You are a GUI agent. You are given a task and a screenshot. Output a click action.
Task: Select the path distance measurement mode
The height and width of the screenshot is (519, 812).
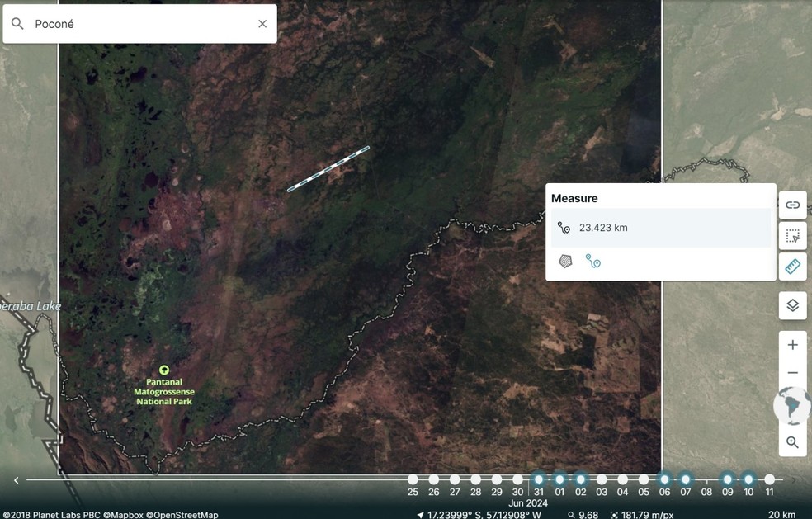coord(592,261)
